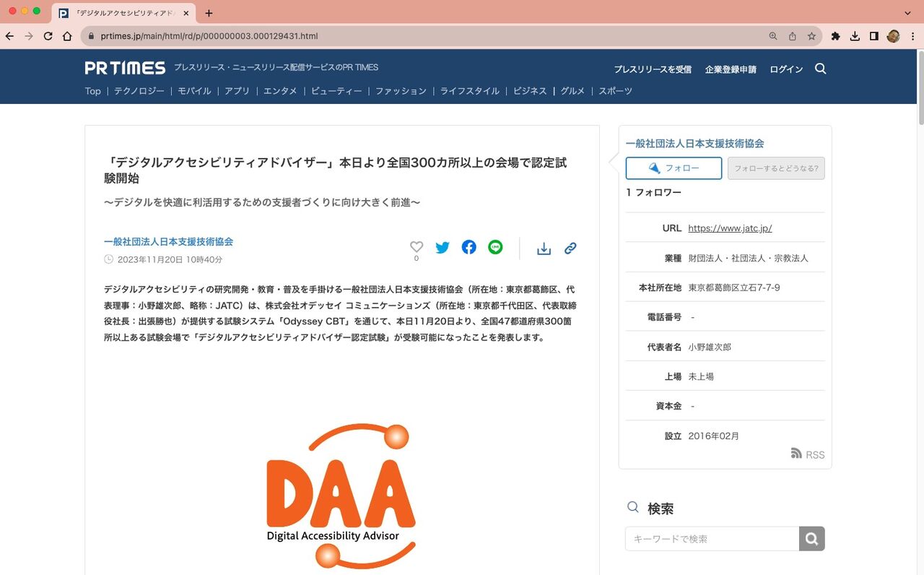
Task: Share article on LINE
Action: [x=495, y=247]
